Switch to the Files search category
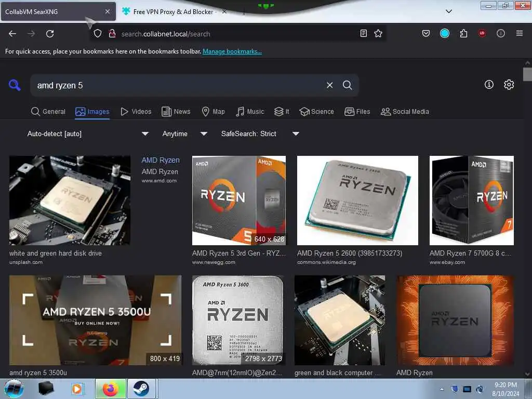 click(357, 112)
